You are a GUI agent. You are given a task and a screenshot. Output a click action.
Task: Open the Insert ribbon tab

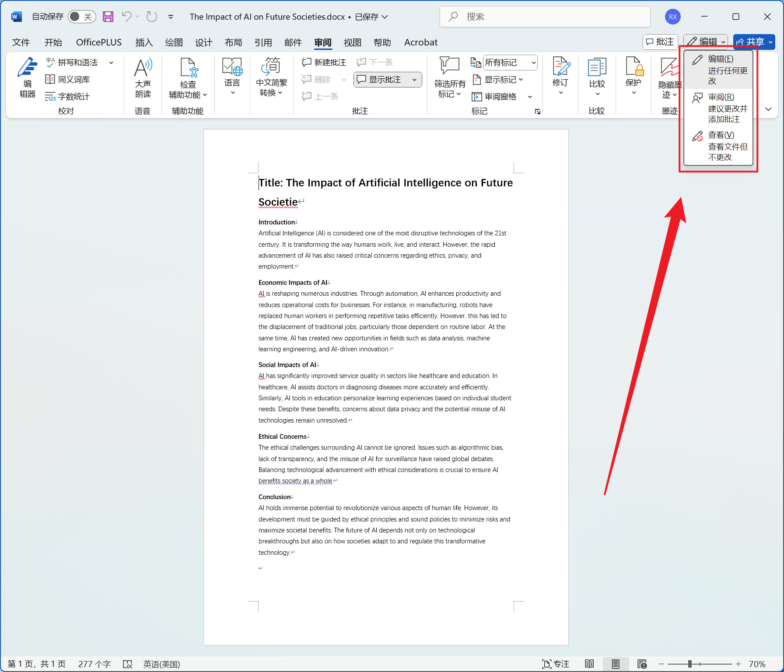point(144,42)
